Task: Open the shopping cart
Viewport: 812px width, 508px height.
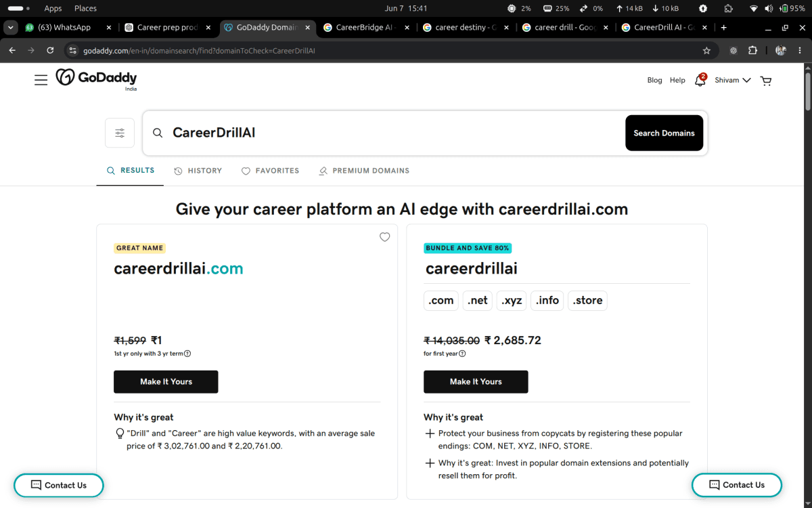Action: tap(766, 81)
